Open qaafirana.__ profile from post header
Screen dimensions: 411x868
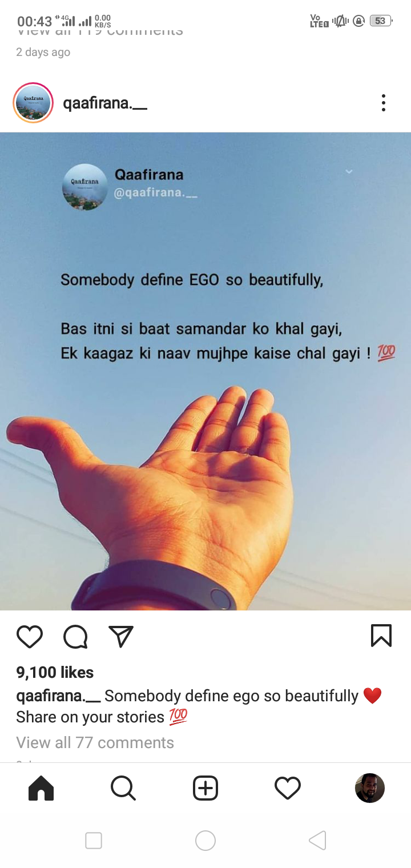[105, 103]
